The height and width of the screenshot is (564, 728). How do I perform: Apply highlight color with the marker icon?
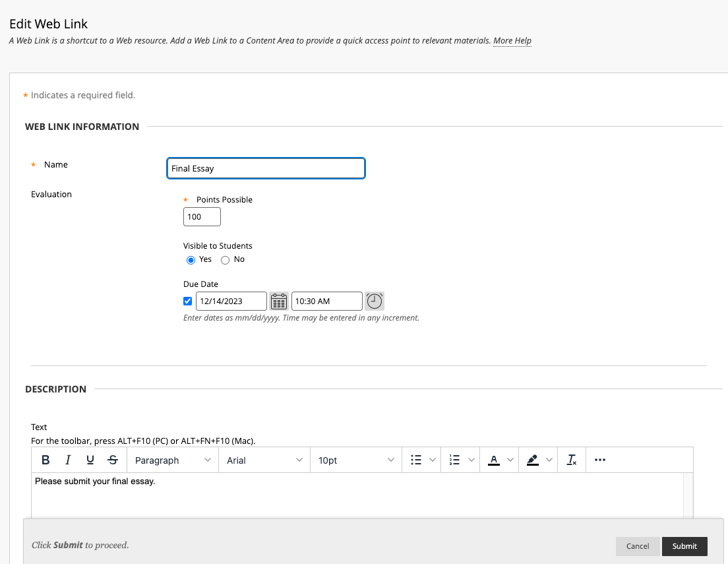533,460
